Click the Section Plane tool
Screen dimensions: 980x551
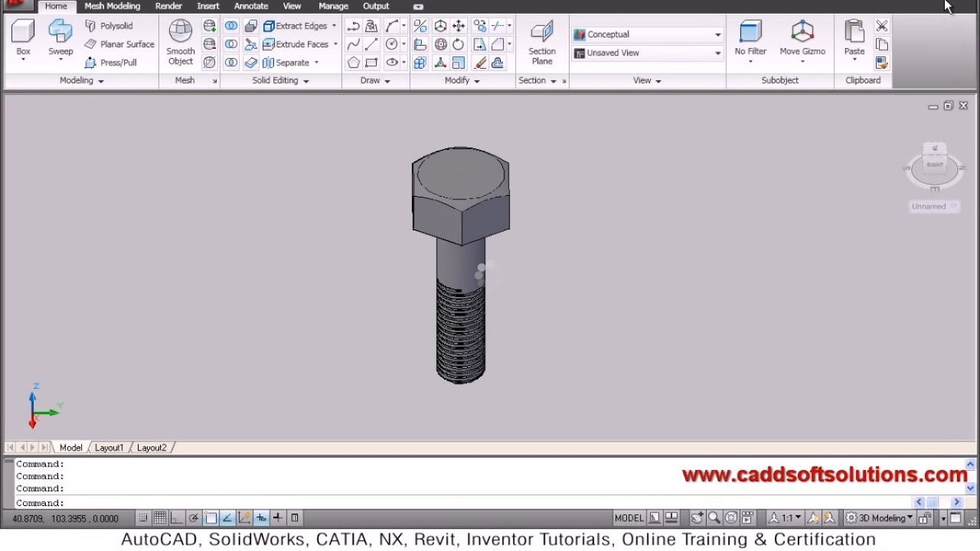[x=542, y=43]
